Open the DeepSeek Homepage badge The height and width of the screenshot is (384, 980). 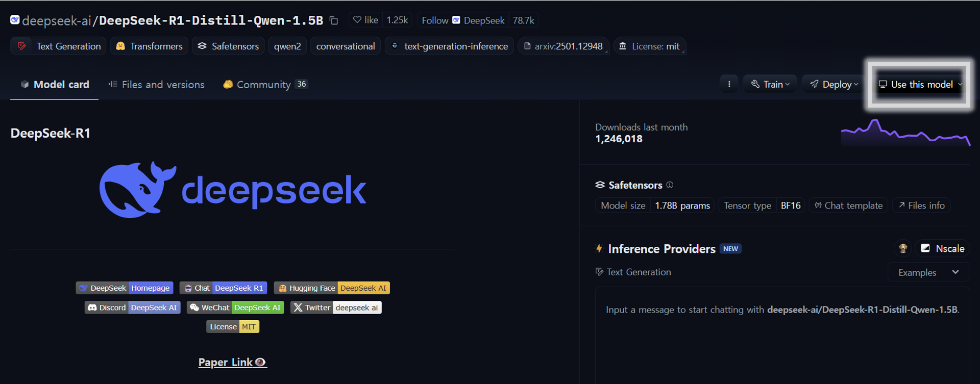click(x=125, y=288)
